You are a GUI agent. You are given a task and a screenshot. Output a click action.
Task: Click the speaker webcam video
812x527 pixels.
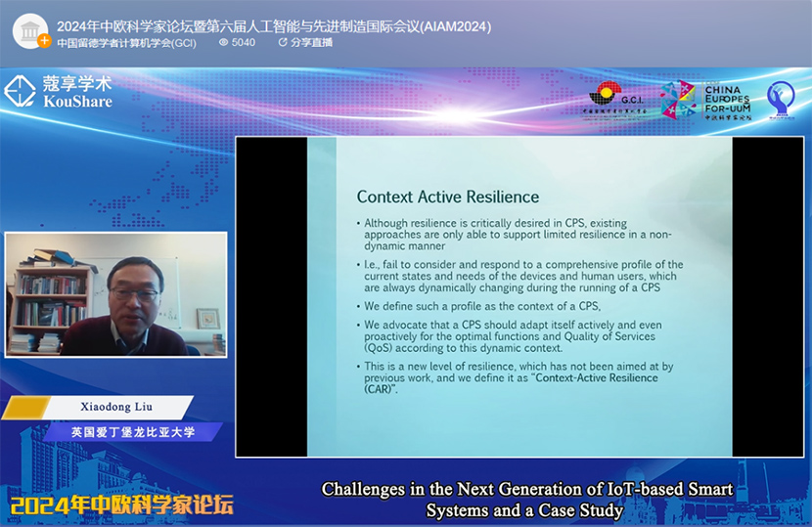tap(115, 294)
